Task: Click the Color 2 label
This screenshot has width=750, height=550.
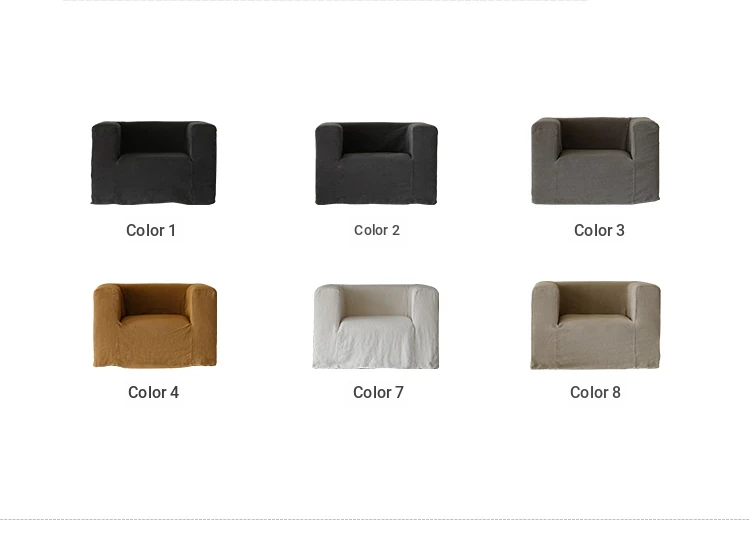Action: 377,230
